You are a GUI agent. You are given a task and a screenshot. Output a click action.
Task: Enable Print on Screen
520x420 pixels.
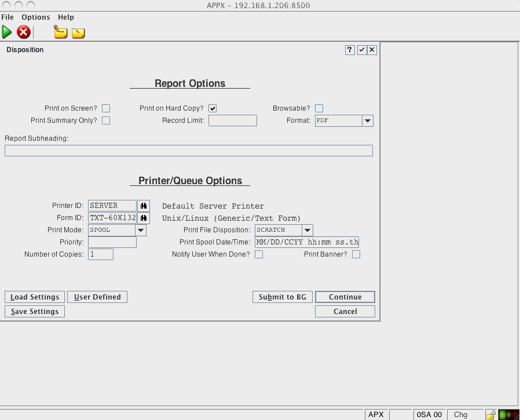click(106, 108)
